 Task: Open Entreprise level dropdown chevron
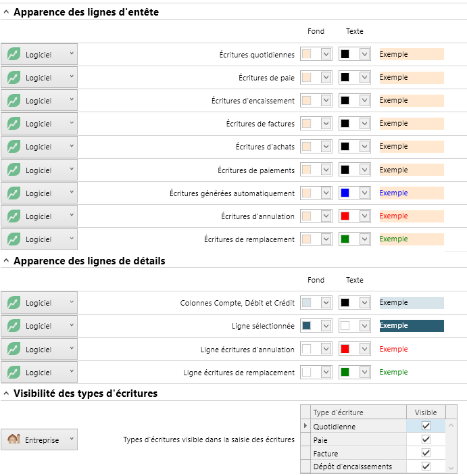click(x=72, y=438)
